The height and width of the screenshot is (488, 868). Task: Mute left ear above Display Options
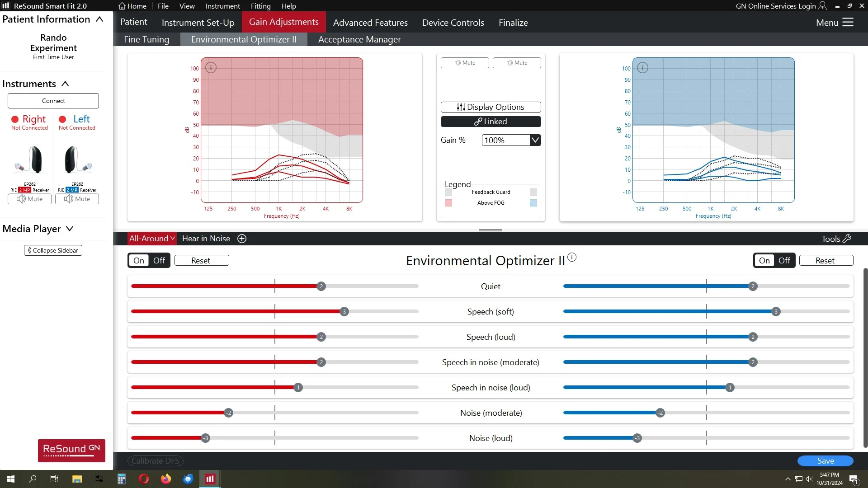pos(517,63)
